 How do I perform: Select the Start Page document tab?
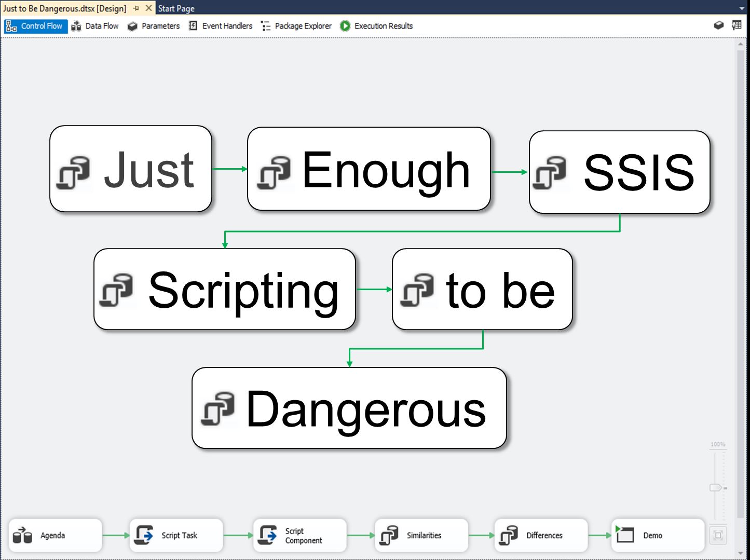[x=176, y=8]
